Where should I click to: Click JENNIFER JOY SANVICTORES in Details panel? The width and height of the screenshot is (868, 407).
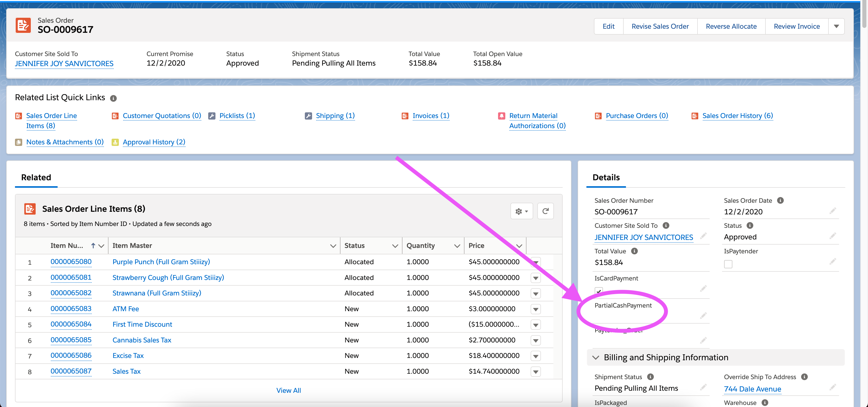click(644, 238)
